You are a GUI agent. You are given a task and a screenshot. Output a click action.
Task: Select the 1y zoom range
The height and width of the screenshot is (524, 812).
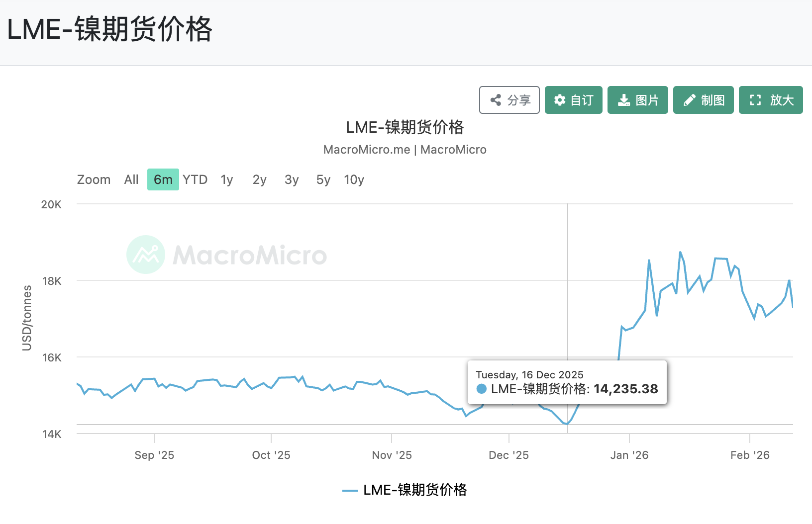tap(226, 179)
